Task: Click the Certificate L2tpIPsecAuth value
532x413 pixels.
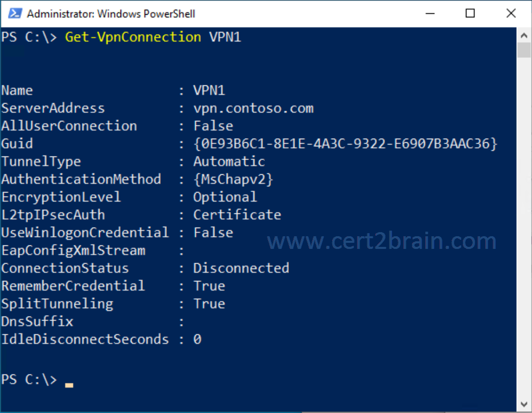Action: [x=237, y=215]
